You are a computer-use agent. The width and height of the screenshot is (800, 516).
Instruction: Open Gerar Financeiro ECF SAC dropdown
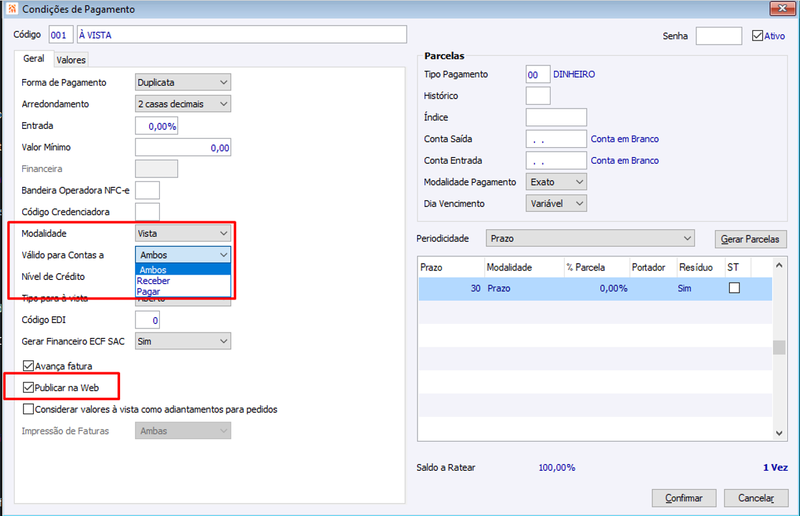click(x=183, y=341)
